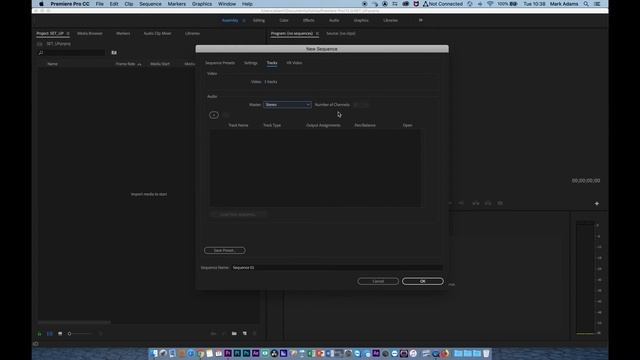Click the Program monitor button editor plus
This screenshot has height=360, width=640.
(x=597, y=203)
